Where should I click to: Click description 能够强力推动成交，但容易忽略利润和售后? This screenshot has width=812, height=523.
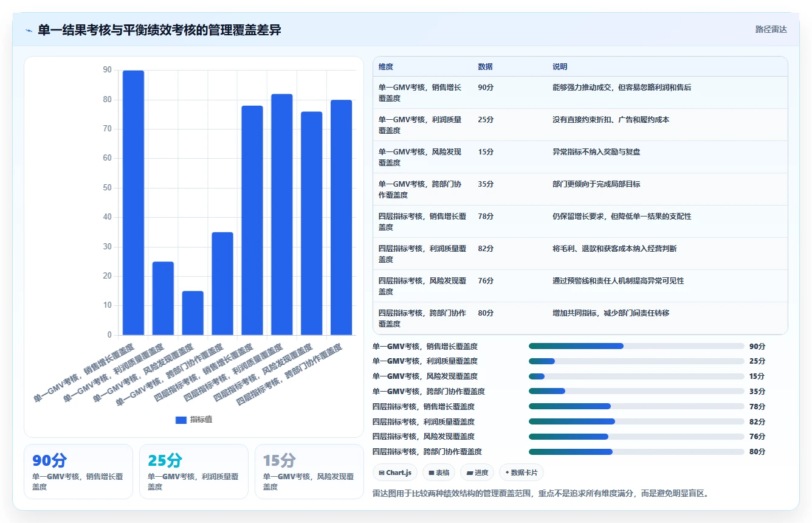click(622, 88)
